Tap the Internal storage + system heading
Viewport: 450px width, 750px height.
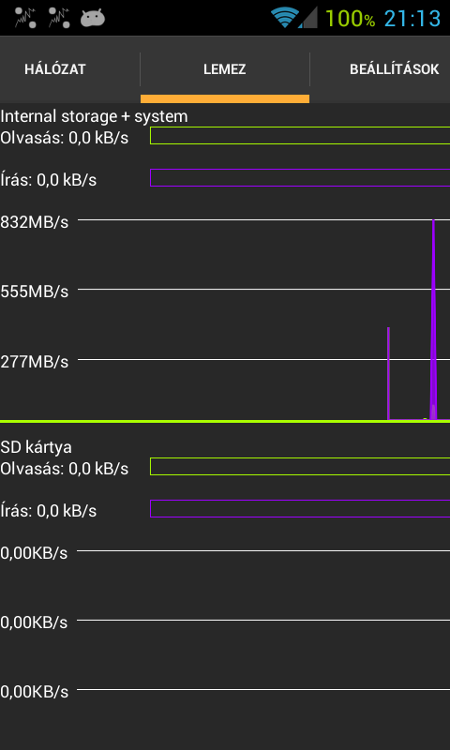click(94, 116)
